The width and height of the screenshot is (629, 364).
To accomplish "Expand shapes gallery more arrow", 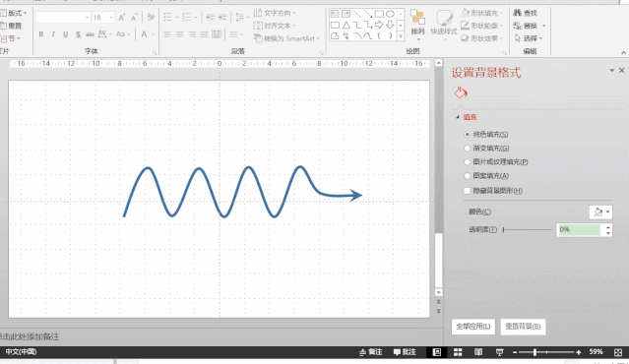I will pyautogui.click(x=401, y=36).
